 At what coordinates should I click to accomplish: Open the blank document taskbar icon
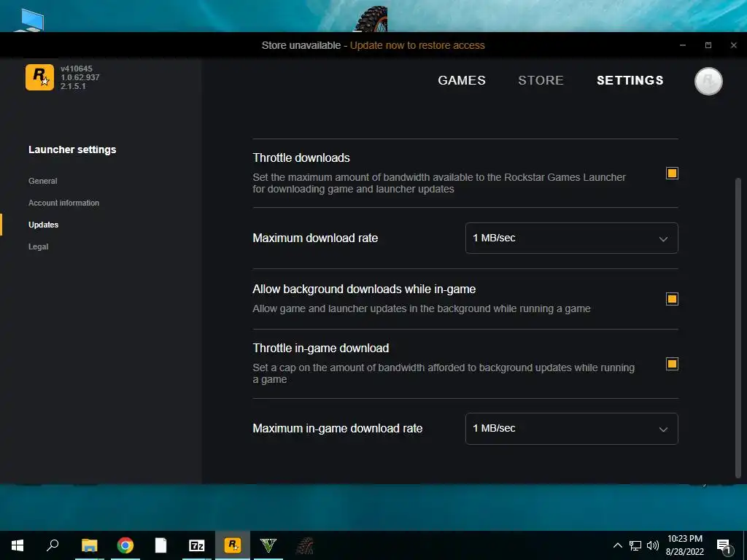pyautogui.click(x=161, y=545)
